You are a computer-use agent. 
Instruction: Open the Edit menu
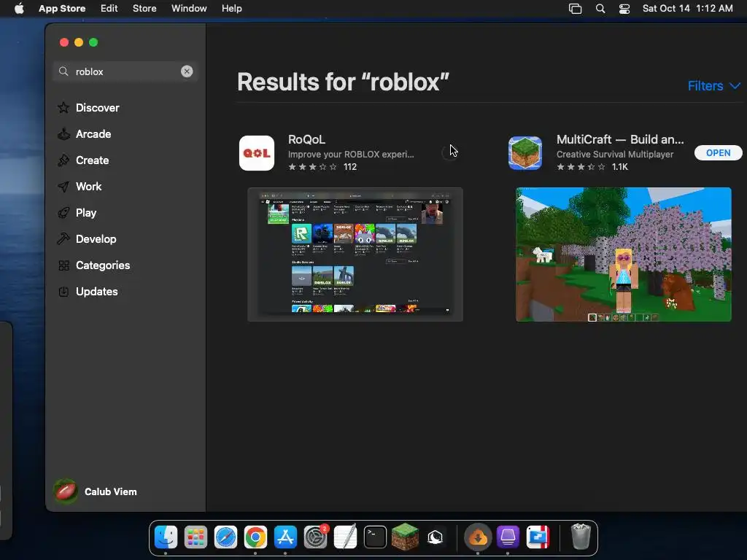point(109,9)
